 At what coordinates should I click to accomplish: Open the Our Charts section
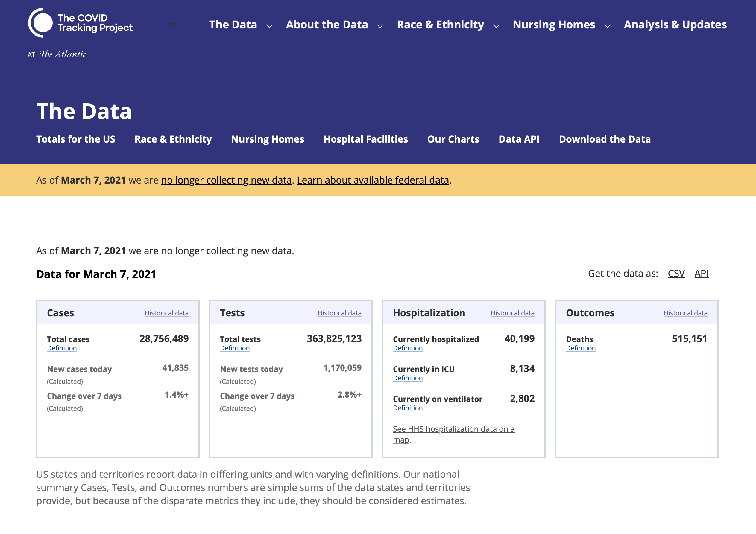pyautogui.click(x=453, y=139)
